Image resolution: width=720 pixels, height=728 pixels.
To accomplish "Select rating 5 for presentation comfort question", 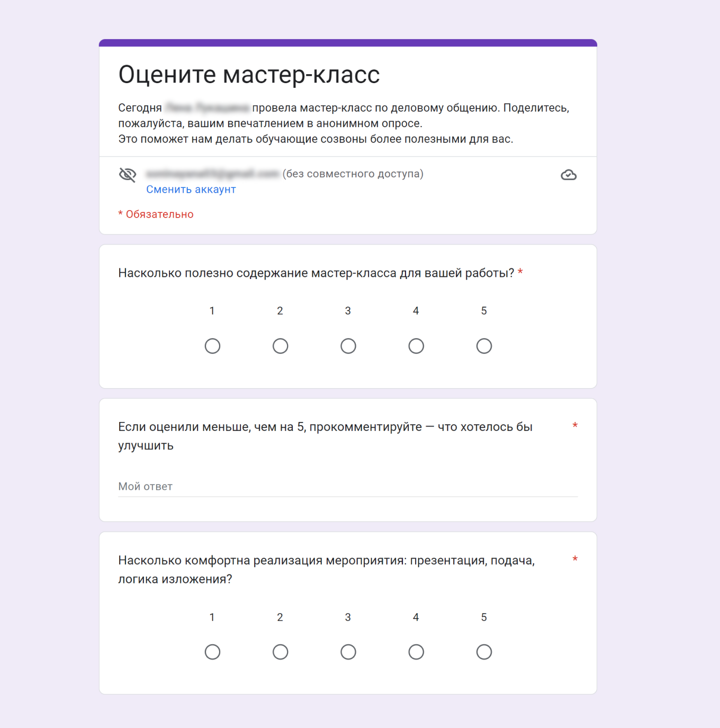I will click(484, 652).
